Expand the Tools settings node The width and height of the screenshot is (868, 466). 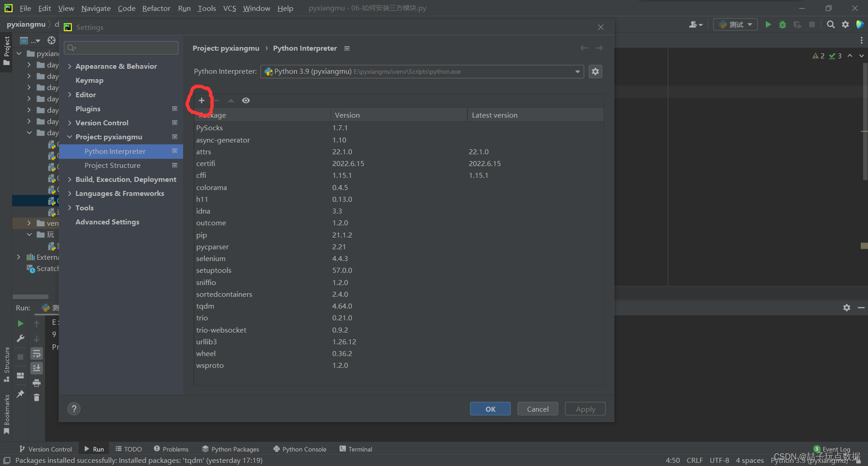click(x=70, y=208)
